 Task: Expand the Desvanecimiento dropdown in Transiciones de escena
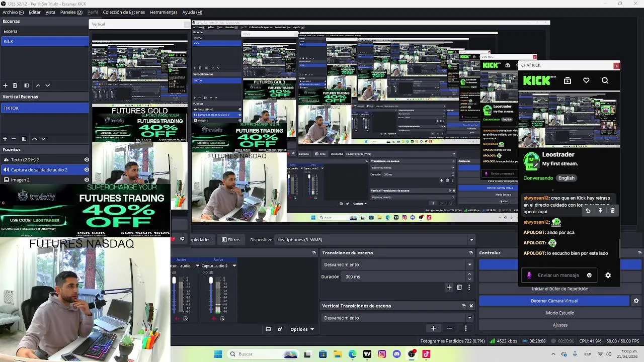coord(397,264)
